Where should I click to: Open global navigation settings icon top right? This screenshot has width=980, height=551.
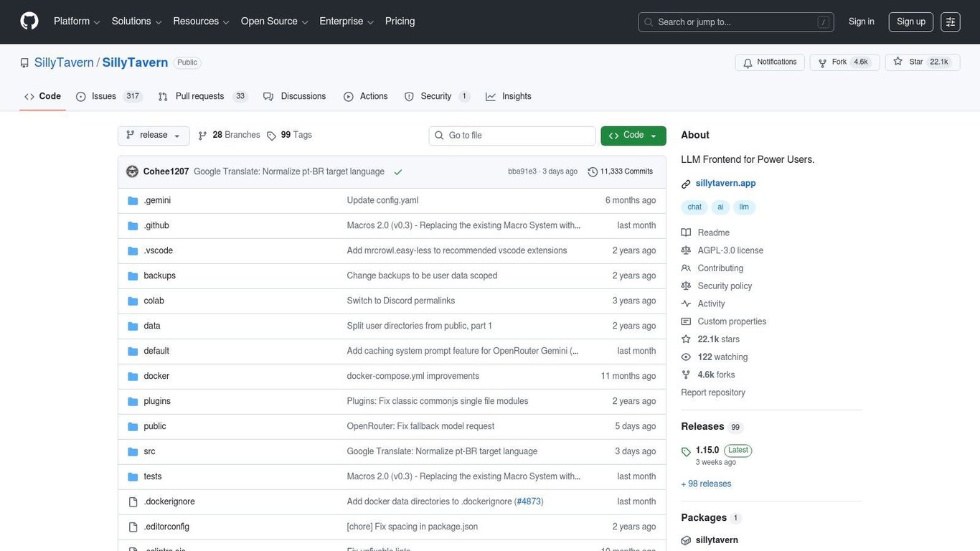point(951,22)
